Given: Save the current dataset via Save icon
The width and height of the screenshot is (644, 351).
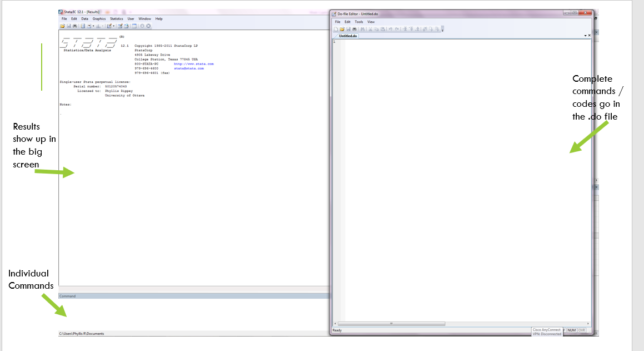Looking at the screenshot, I should [x=69, y=26].
